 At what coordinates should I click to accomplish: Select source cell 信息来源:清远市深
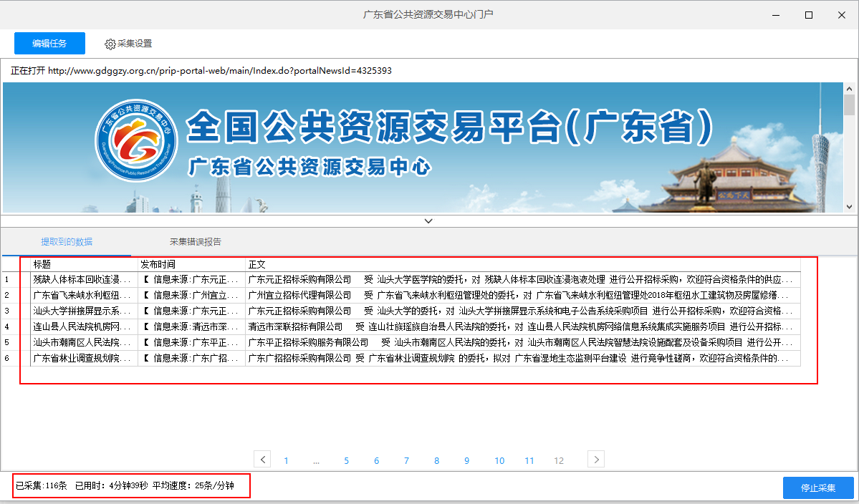(192, 327)
